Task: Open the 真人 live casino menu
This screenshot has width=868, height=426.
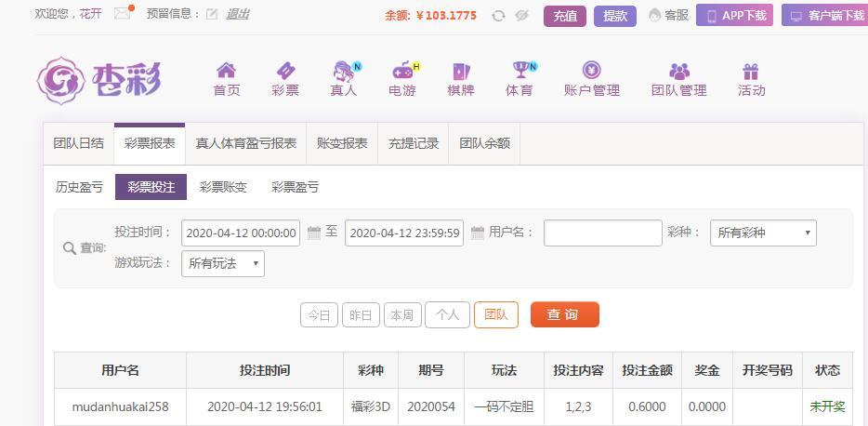Action: point(345,80)
